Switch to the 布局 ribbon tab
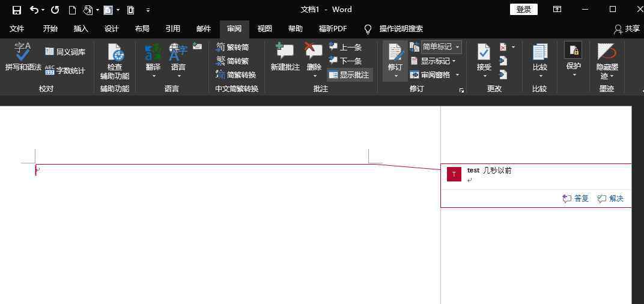The width and height of the screenshot is (644, 304). pyautogui.click(x=142, y=29)
